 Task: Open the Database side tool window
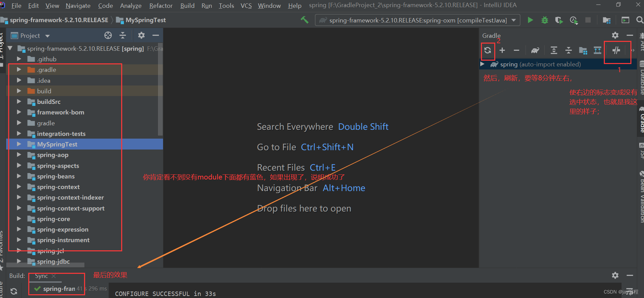[641, 78]
